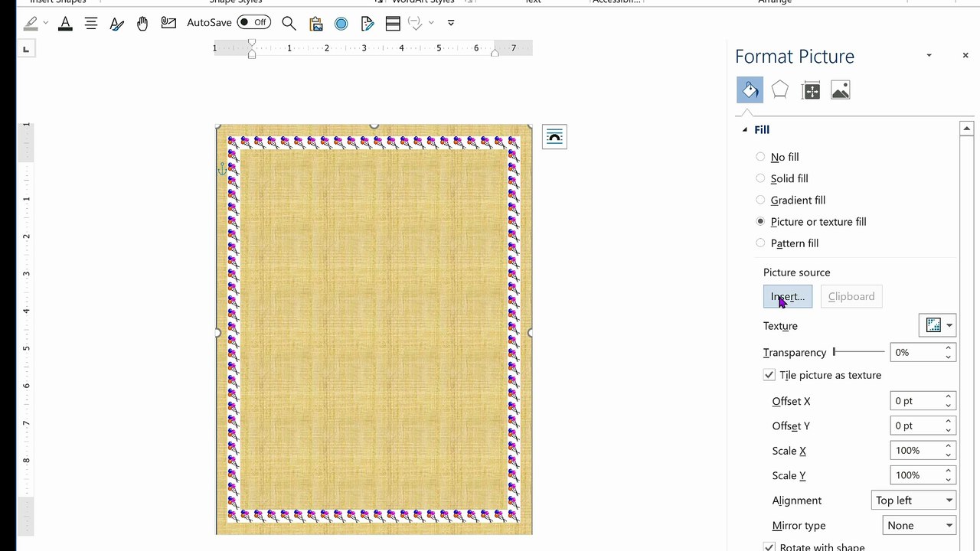Click the clear formatting A-with-brush icon
This screenshot has height=551, width=980.
[x=116, y=24]
